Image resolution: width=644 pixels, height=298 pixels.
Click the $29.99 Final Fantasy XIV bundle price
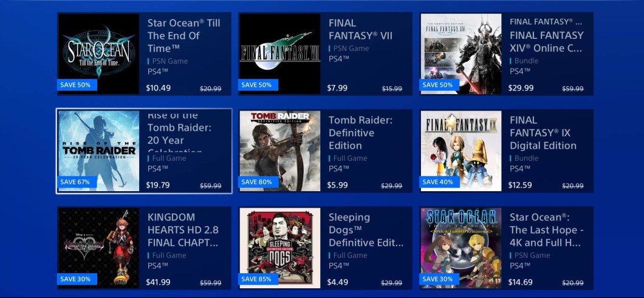[x=521, y=88]
